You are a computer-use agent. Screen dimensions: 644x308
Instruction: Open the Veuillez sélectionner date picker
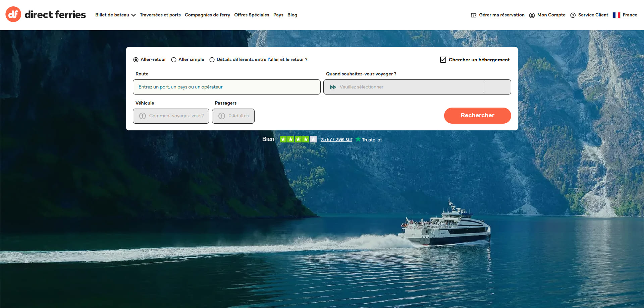[404, 87]
